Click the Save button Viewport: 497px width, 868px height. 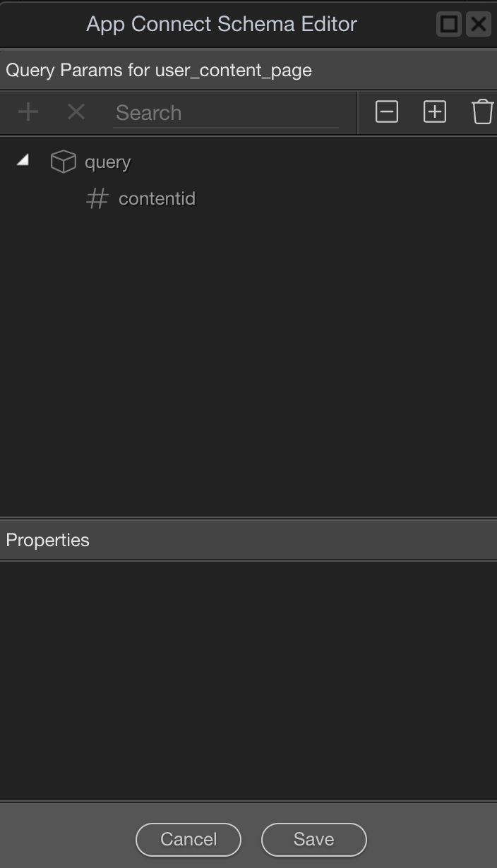click(x=314, y=839)
